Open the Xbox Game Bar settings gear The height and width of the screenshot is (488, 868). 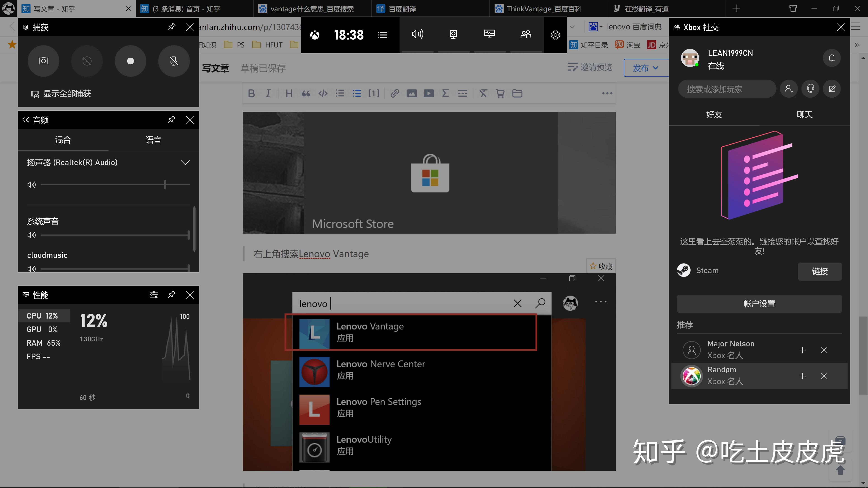click(555, 35)
